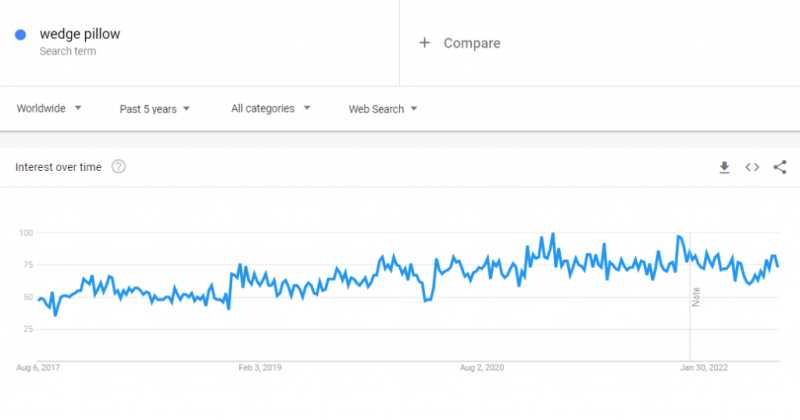Download the interest over time data

725,168
